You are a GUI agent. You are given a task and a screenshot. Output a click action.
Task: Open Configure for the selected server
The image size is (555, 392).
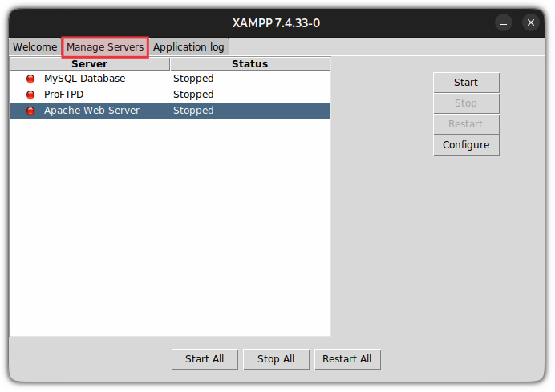[466, 145]
